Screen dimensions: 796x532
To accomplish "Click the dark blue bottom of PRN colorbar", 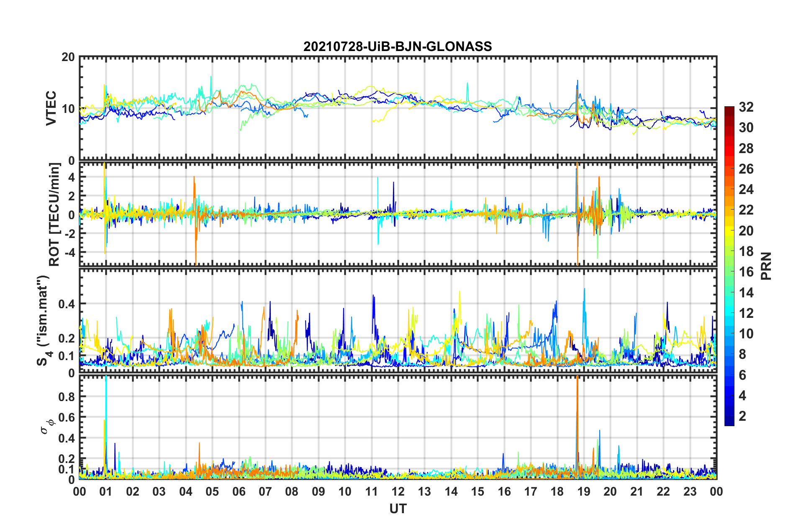I will click(729, 422).
